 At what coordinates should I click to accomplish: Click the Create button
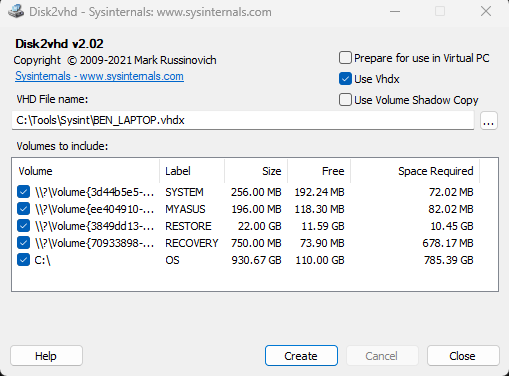point(301,356)
